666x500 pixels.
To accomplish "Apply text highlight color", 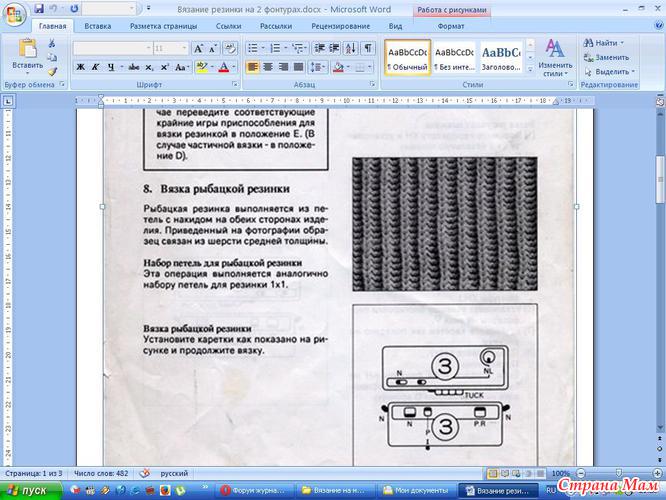I will point(202,67).
